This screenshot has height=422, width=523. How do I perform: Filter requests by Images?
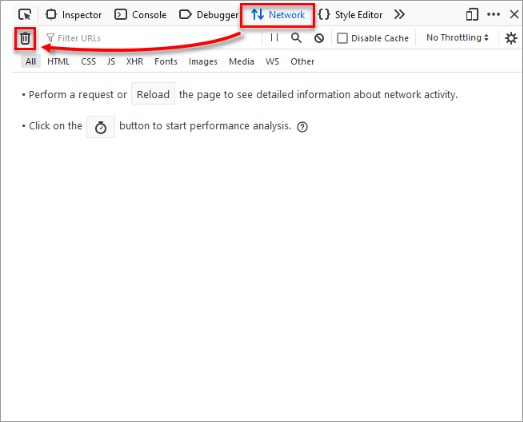pos(203,61)
